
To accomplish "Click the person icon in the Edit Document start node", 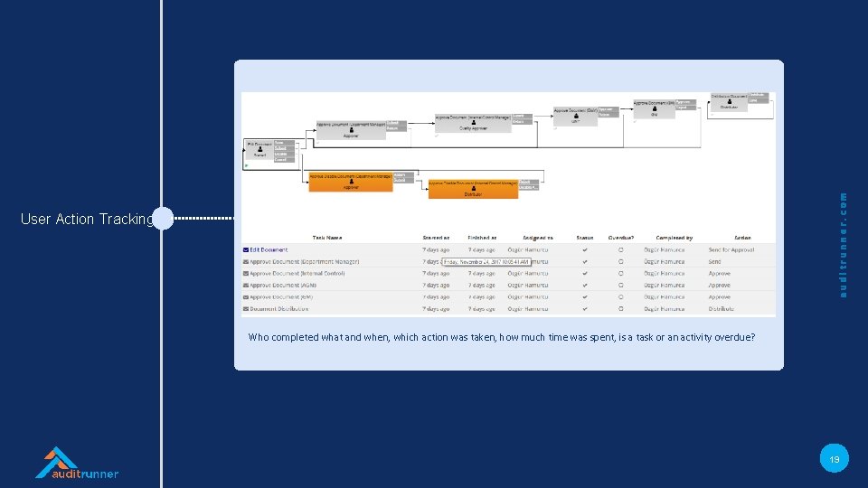I will [x=260, y=149].
